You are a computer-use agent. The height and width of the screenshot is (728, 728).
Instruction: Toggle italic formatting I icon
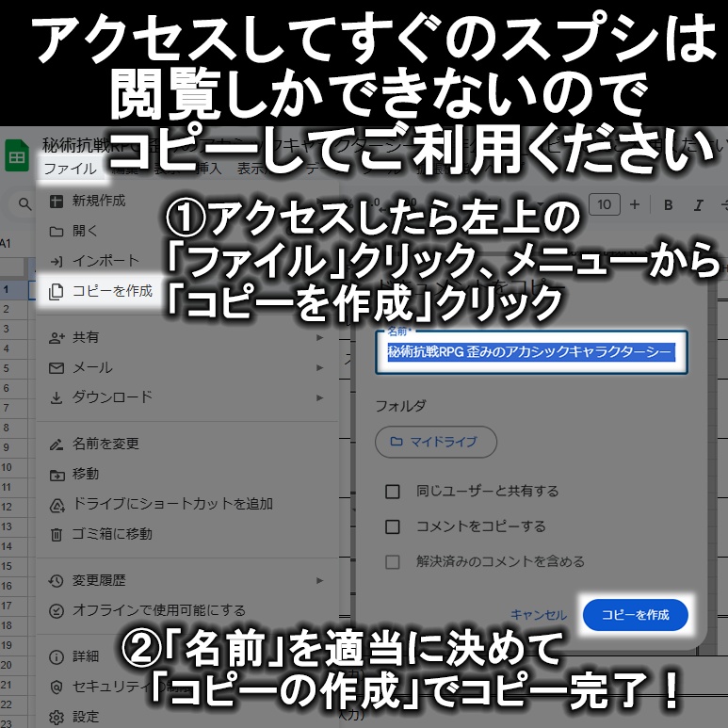pos(698,204)
